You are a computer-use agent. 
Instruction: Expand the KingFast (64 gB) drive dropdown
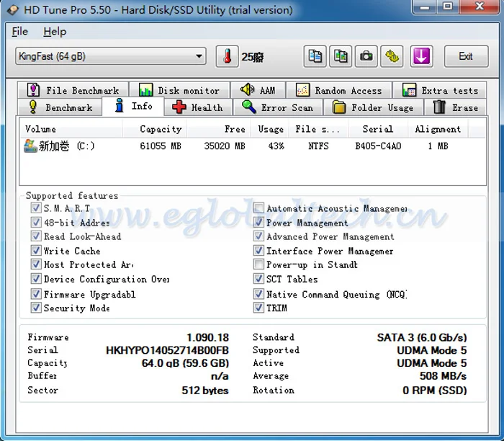[111, 56]
